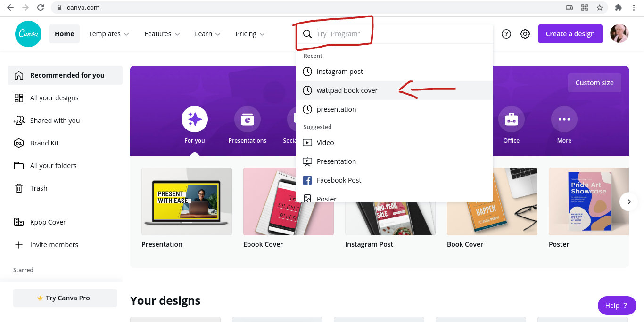Image resolution: width=644 pixels, height=322 pixels.
Task: Click the Video suggestion icon
Action: [307, 143]
